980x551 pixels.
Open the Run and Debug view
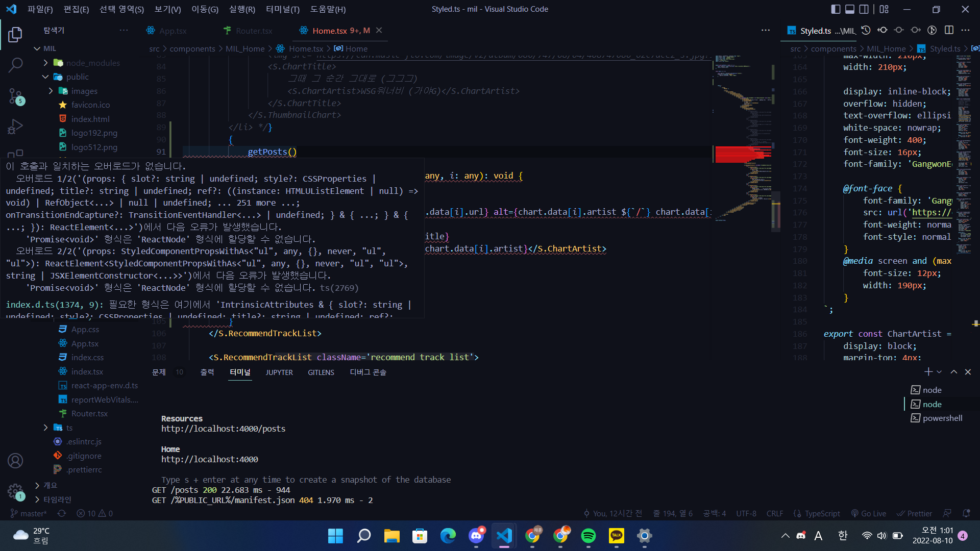click(x=15, y=126)
